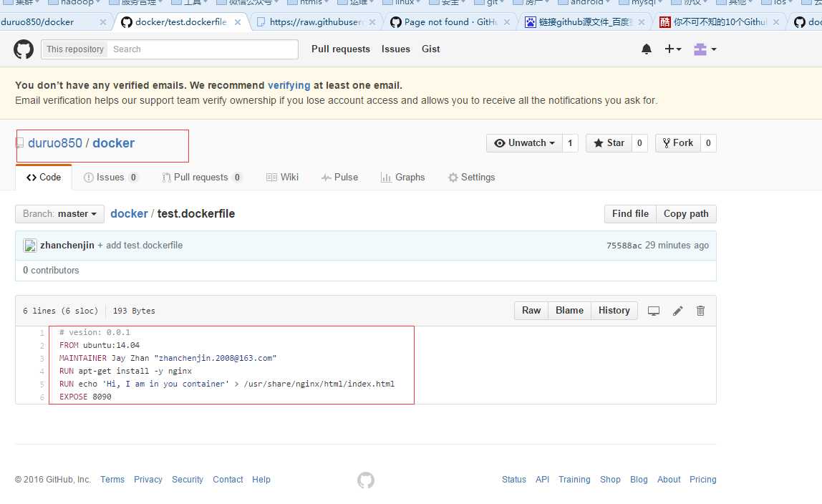Expand the Branch: master selector
This screenshot has width=822, height=504.
point(59,214)
